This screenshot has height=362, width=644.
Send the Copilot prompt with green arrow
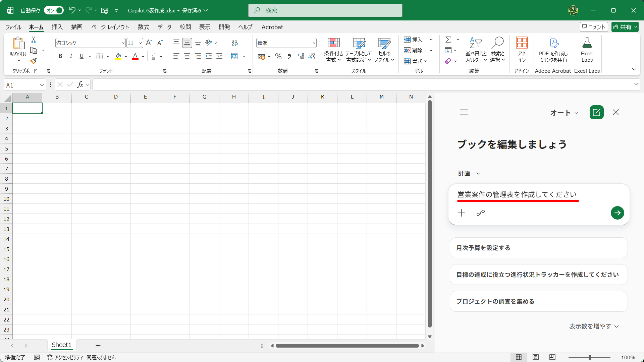click(617, 213)
